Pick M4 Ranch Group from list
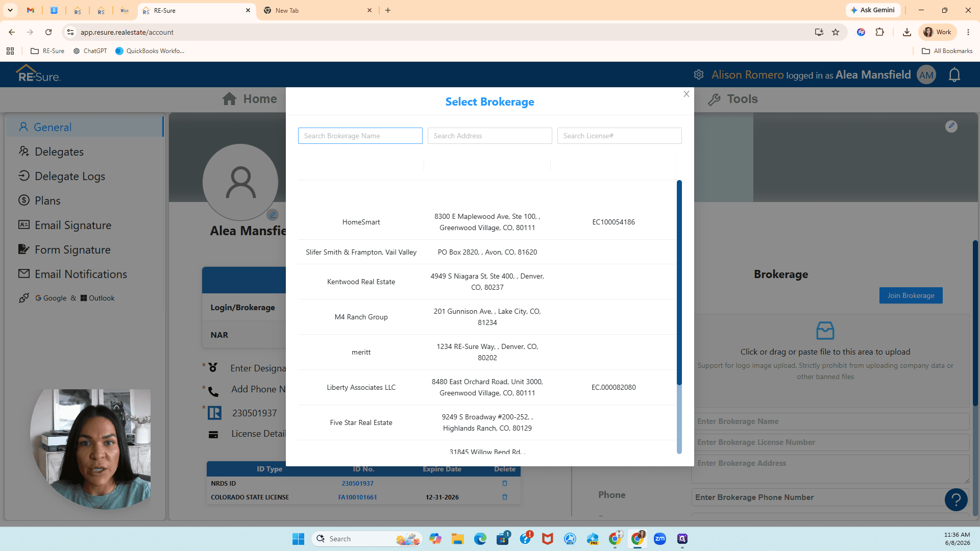Image resolution: width=980 pixels, height=551 pixels. 487,317
